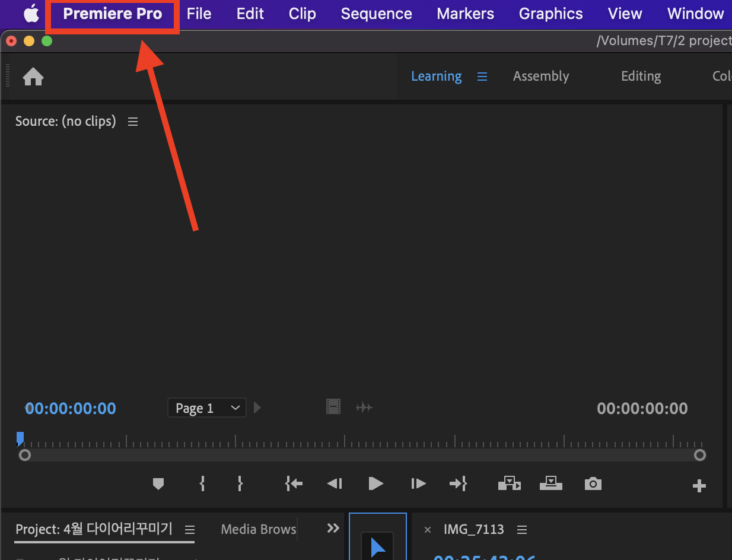Screen dimensions: 732x560
Task: Click the Go to Out button
Action: pos(459,484)
